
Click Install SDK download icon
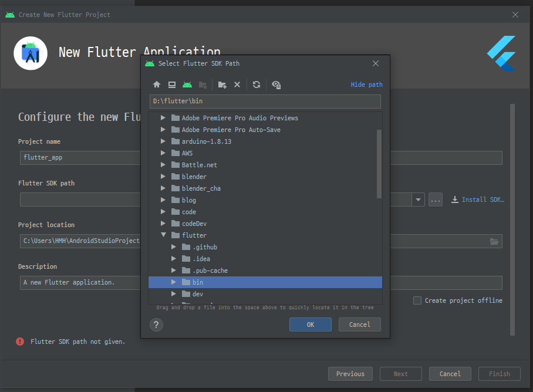(x=455, y=200)
